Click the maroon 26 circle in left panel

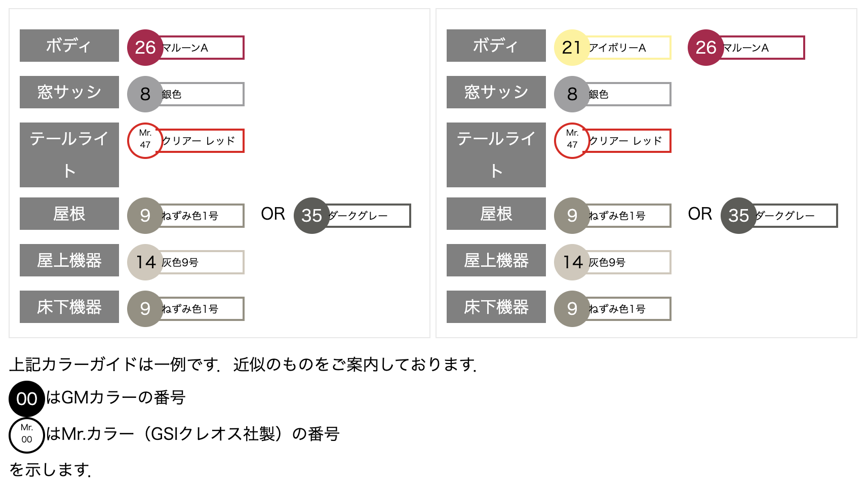pos(145,48)
